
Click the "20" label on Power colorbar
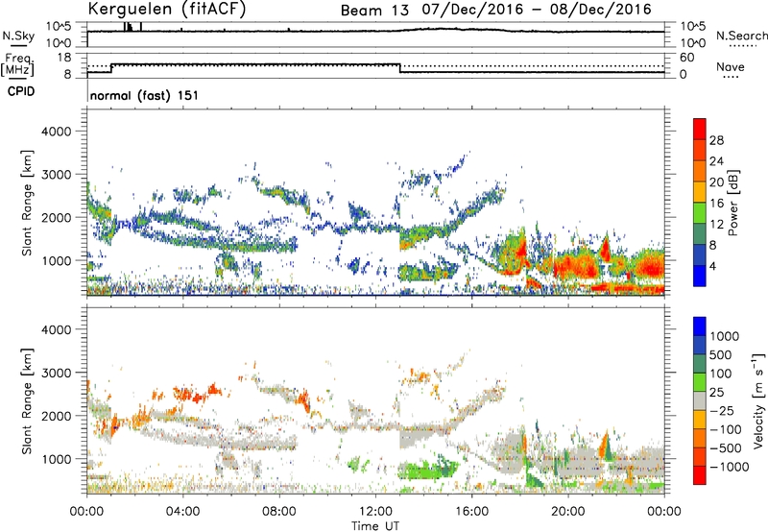point(716,182)
